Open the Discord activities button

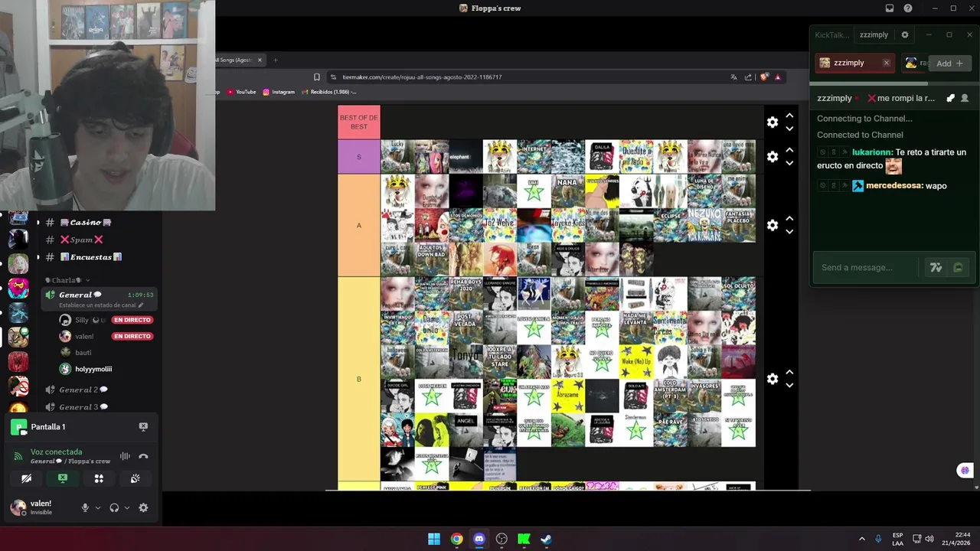coord(99,478)
